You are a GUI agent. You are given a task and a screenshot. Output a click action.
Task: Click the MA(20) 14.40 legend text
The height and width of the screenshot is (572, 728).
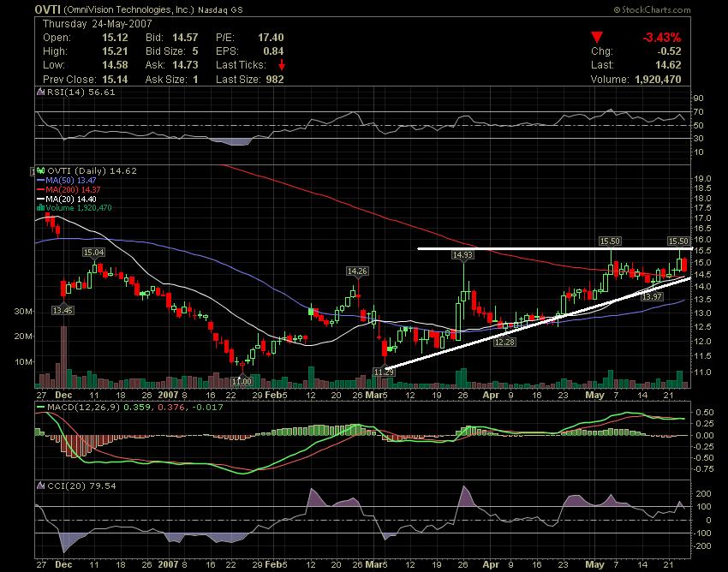click(x=71, y=200)
